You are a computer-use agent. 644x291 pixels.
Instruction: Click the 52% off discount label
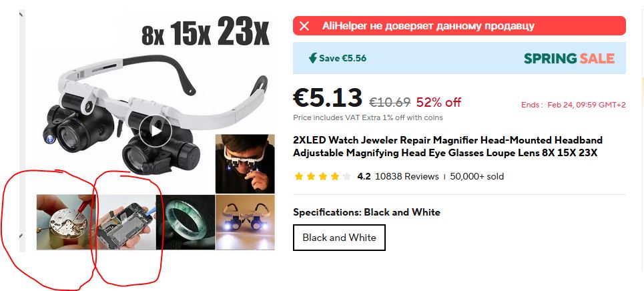[438, 101]
